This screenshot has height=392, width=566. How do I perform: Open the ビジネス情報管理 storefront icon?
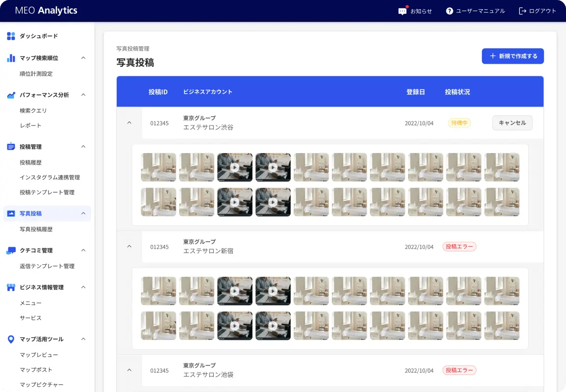(10, 287)
